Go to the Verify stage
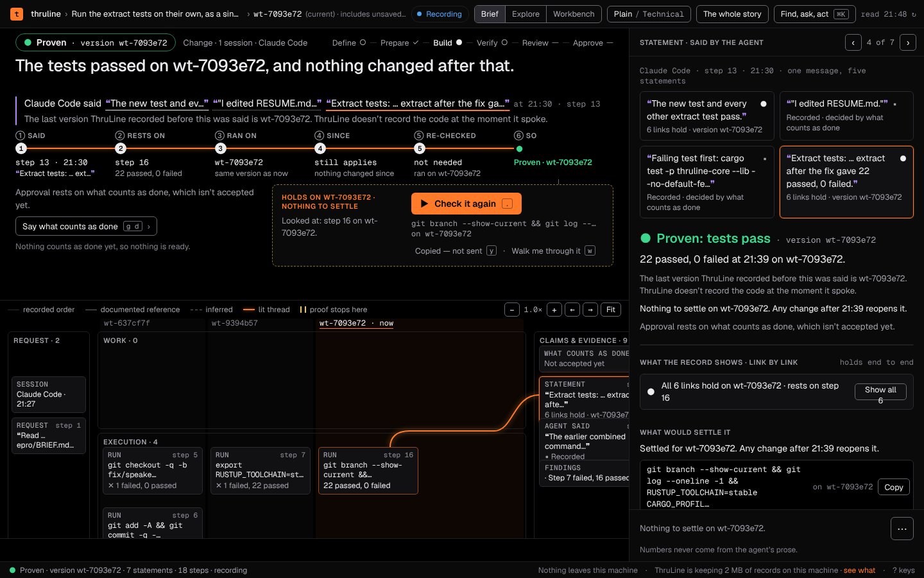Viewport: 924px width, 578px height. (492, 42)
